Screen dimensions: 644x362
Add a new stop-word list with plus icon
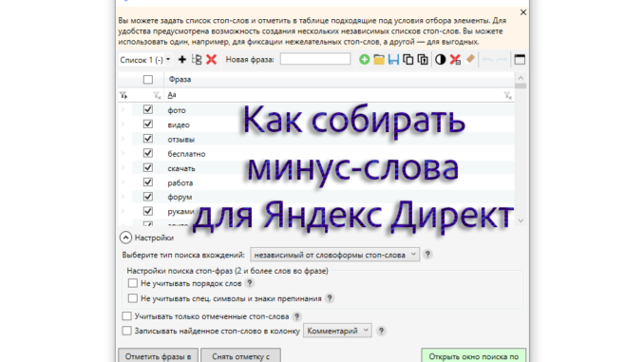(182, 60)
